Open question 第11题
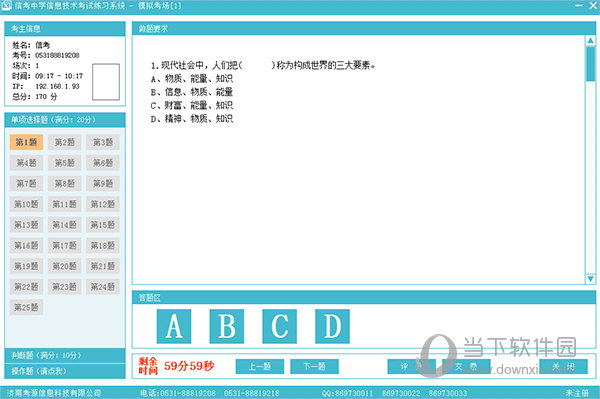600x399 pixels. click(x=65, y=204)
